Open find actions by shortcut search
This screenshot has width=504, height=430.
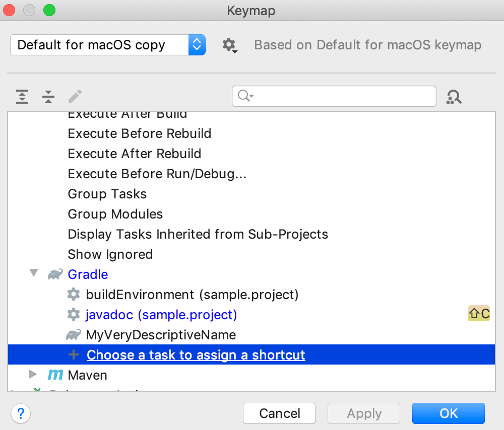point(454,97)
